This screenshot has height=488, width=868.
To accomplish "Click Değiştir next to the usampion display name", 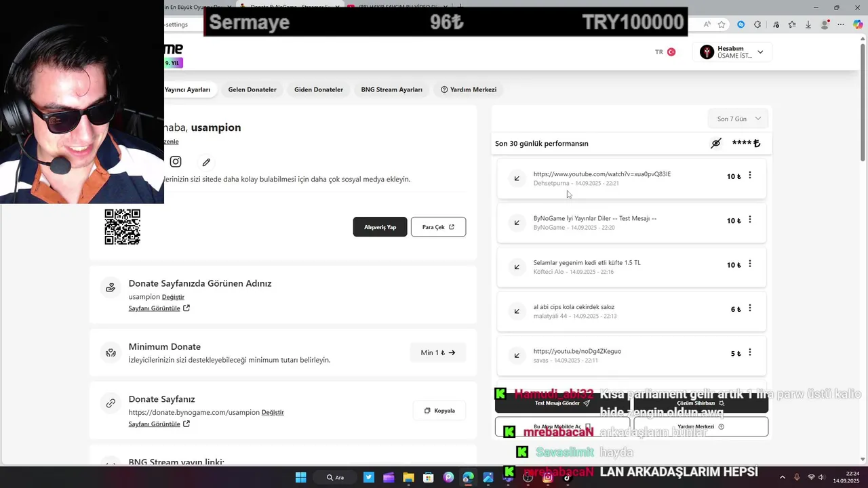I will pos(173,297).
